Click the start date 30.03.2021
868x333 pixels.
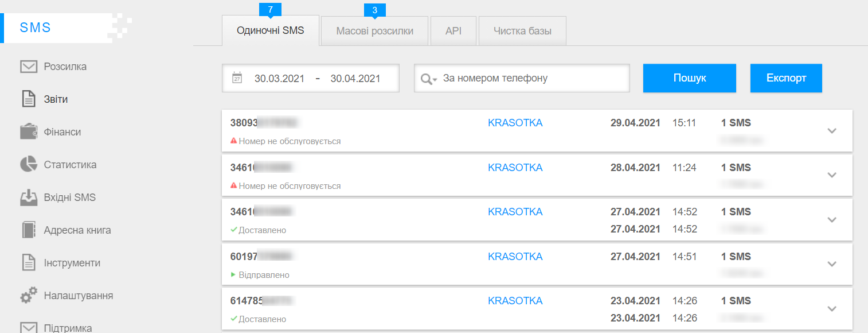point(280,79)
